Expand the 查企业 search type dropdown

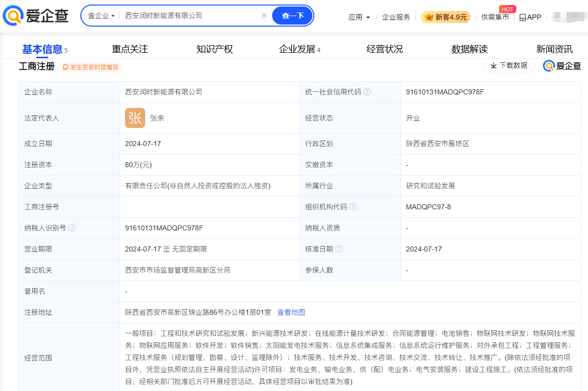click(101, 16)
